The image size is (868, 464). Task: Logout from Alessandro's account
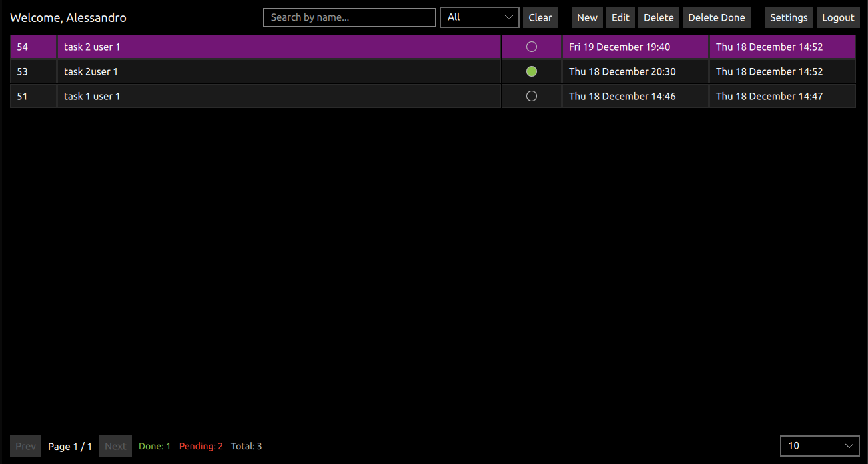(838, 17)
